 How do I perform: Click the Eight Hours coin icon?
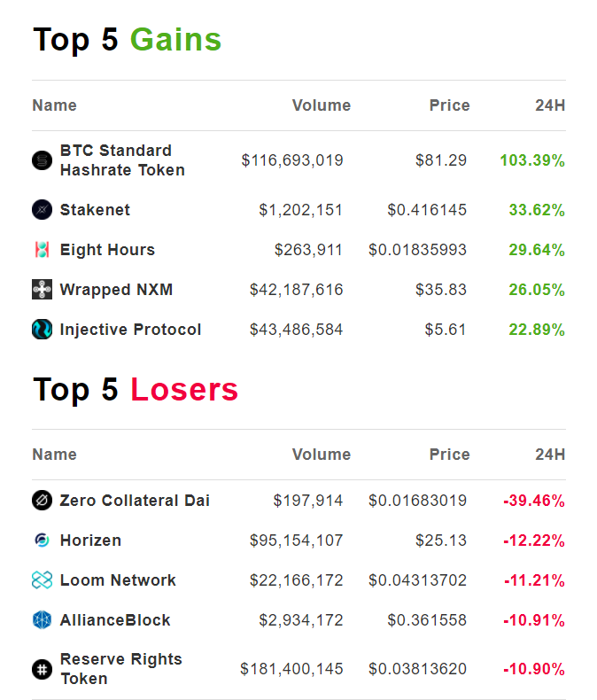pyautogui.click(x=42, y=250)
